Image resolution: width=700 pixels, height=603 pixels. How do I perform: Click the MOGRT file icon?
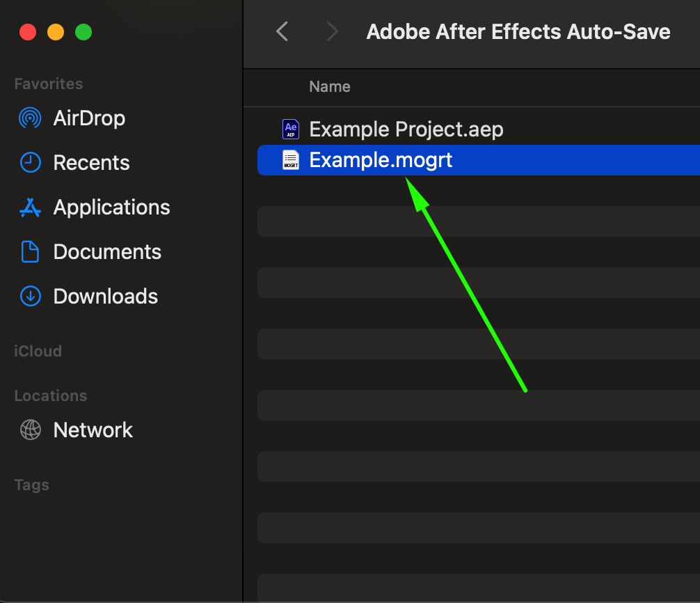(290, 160)
